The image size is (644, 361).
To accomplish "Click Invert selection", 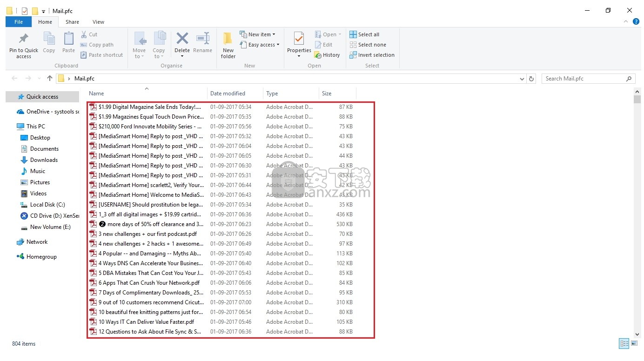I will click(372, 55).
